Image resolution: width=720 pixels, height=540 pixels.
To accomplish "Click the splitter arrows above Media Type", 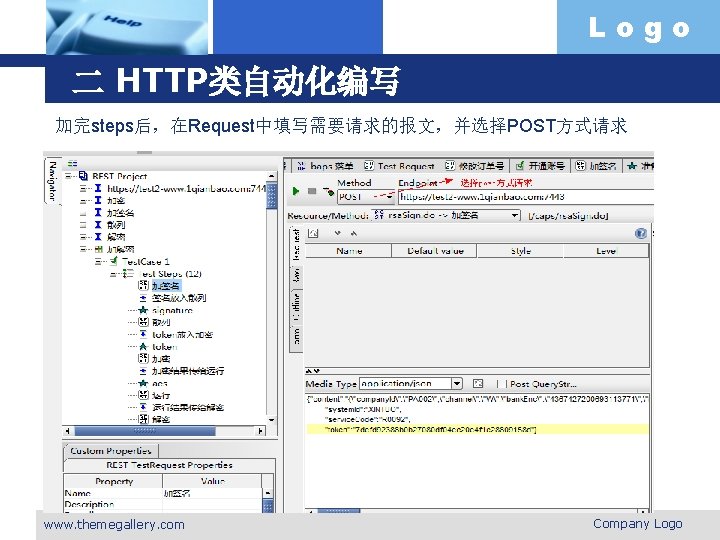I will 312,371.
